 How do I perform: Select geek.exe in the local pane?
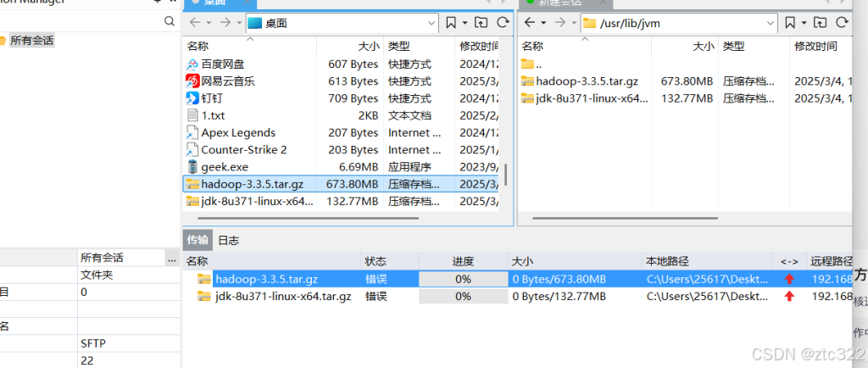click(x=225, y=167)
